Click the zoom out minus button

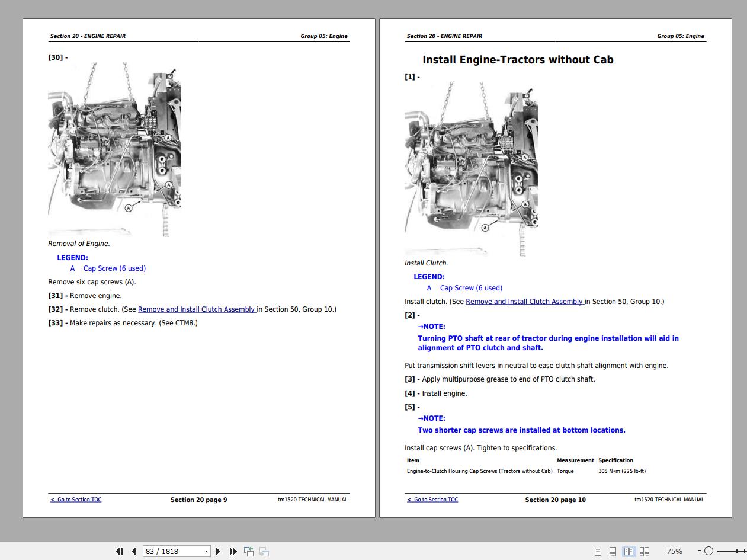coord(709,551)
